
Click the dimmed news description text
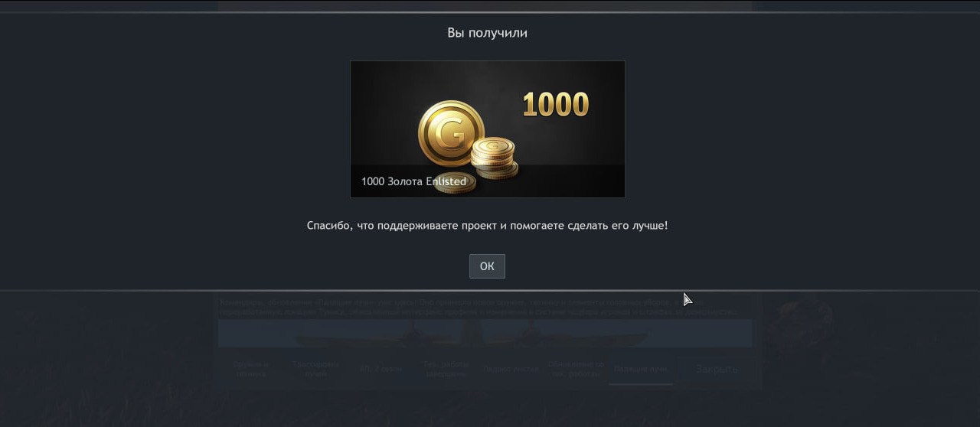(479, 307)
